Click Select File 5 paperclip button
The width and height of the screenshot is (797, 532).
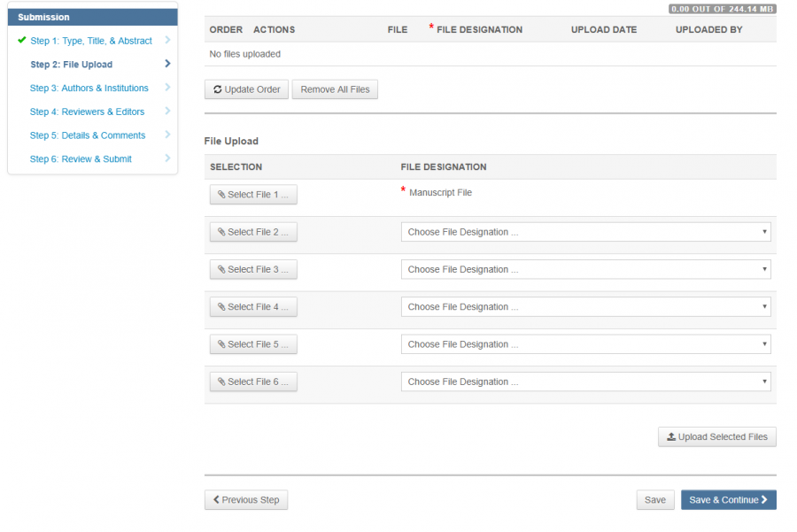coord(253,344)
